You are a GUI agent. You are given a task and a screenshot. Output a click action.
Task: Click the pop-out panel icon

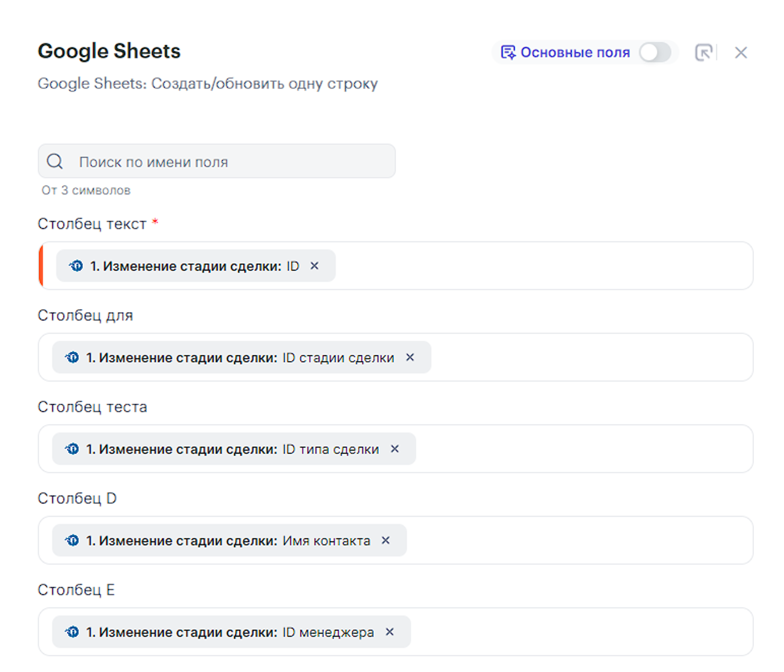704,52
